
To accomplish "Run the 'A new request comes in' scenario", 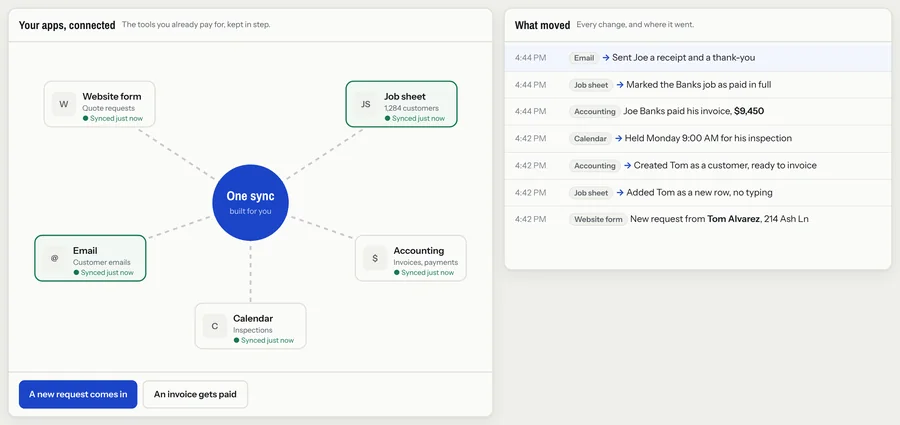I will (x=78, y=395).
